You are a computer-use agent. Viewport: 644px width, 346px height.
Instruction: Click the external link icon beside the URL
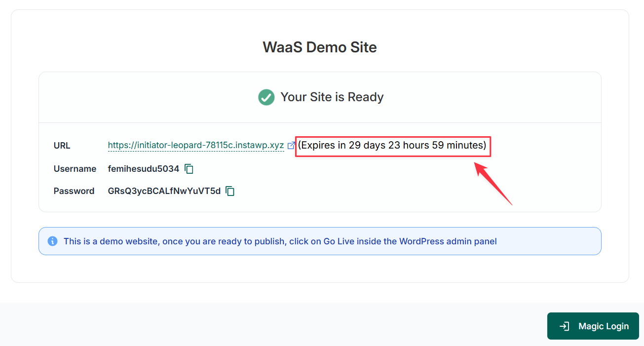click(291, 145)
